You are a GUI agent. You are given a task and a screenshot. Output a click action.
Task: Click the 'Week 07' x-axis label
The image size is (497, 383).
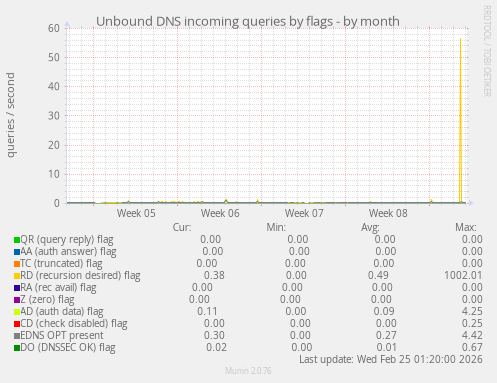tap(304, 214)
